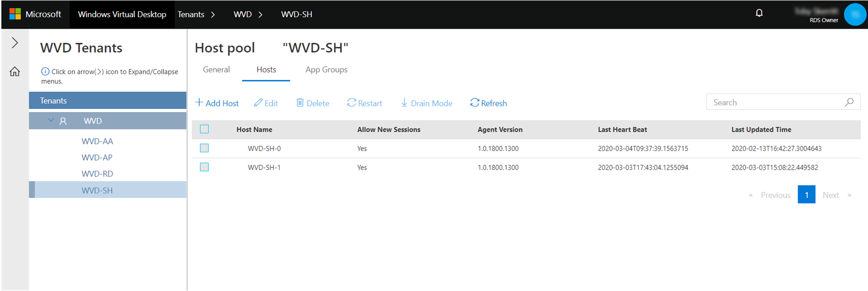
Task: Go to Previous page
Action: click(776, 195)
